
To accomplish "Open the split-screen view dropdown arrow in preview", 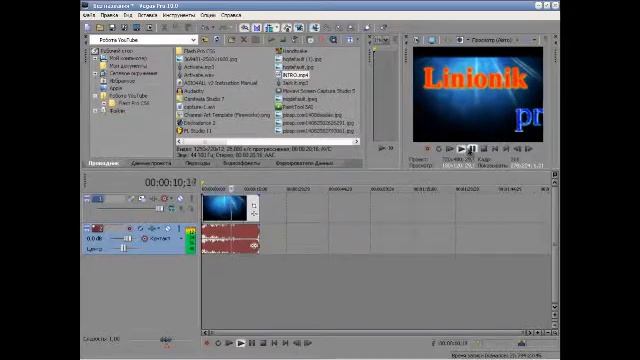I will click(x=468, y=40).
